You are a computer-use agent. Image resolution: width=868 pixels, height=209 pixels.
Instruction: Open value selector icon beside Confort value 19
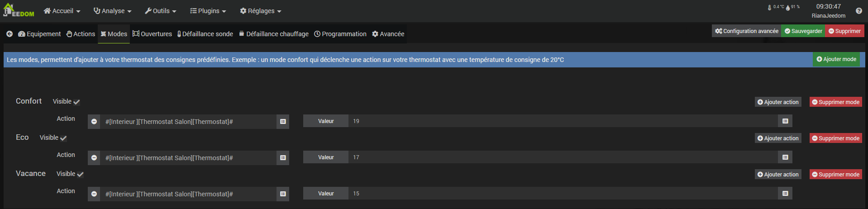785,121
